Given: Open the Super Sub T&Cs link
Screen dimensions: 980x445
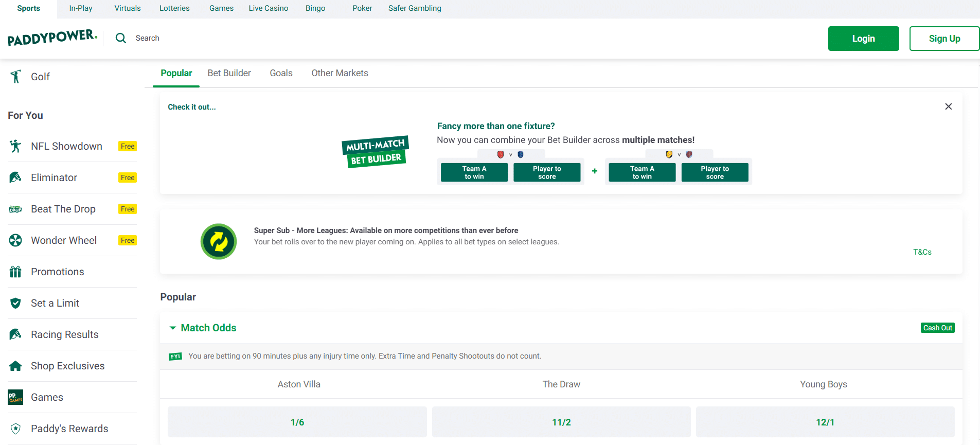Looking at the screenshot, I should pyautogui.click(x=922, y=252).
